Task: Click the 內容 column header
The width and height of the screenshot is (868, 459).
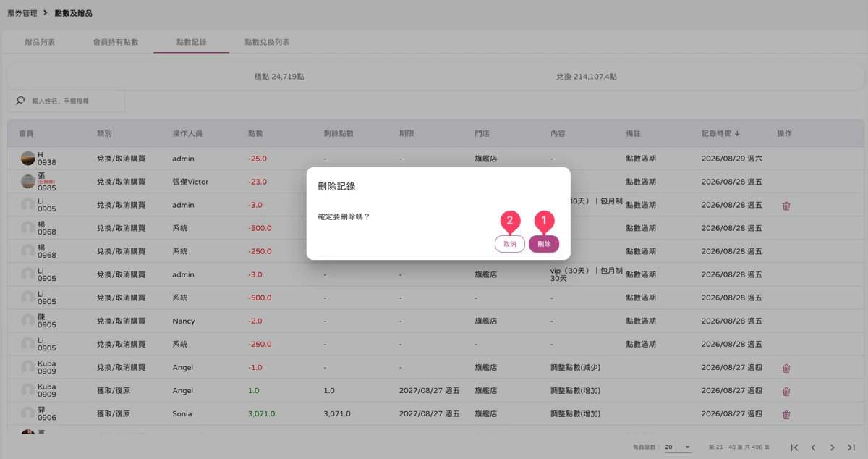Action: tap(558, 134)
